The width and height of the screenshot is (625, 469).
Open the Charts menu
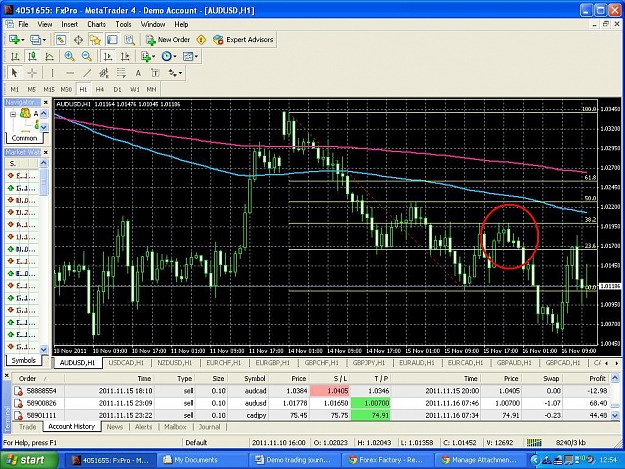(x=96, y=24)
